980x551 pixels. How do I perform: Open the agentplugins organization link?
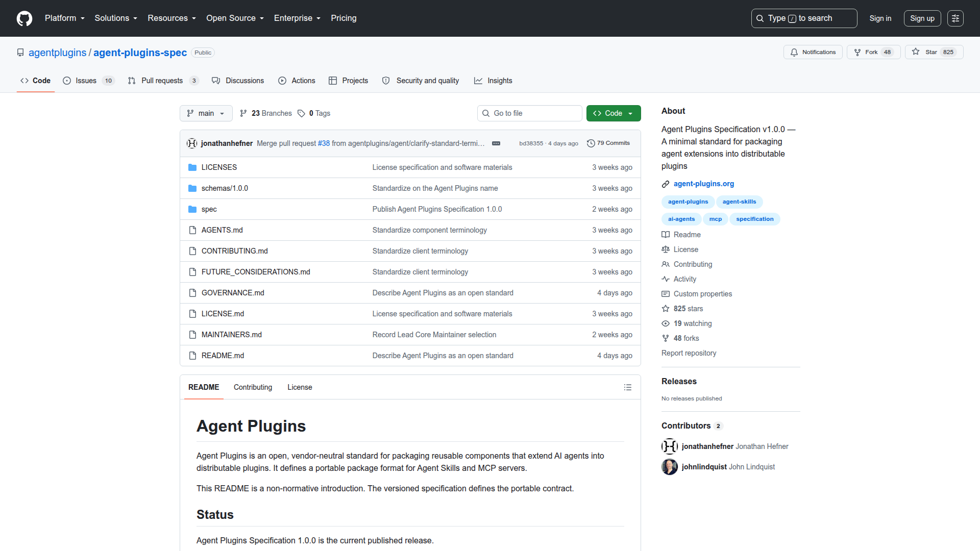coord(58,53)
